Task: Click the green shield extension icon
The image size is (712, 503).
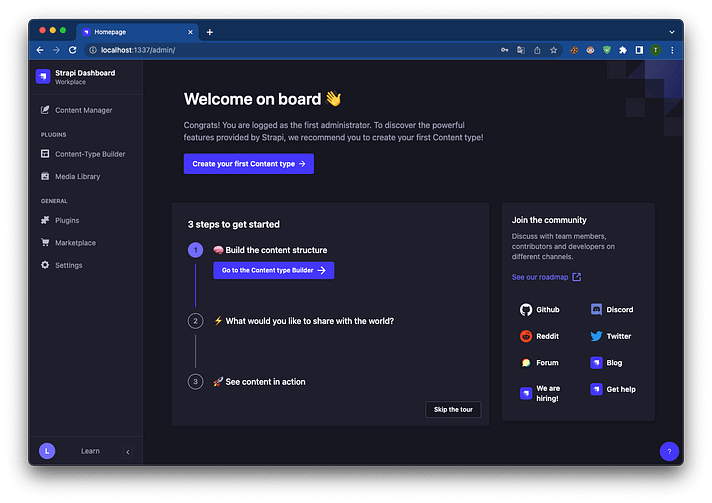Action: (607, 50)
